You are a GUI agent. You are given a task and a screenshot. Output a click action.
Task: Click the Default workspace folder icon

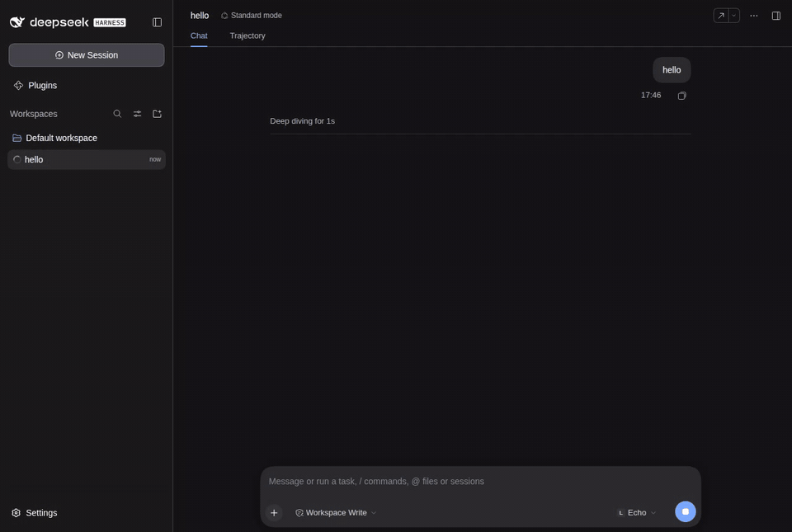pyautogui.click(x=16, y=138)
